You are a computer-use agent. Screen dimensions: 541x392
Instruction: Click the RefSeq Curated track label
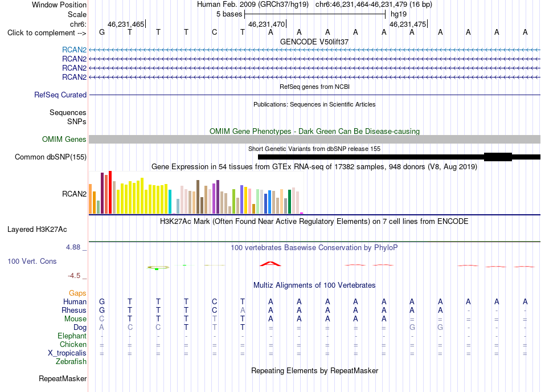tap(60, 95)
